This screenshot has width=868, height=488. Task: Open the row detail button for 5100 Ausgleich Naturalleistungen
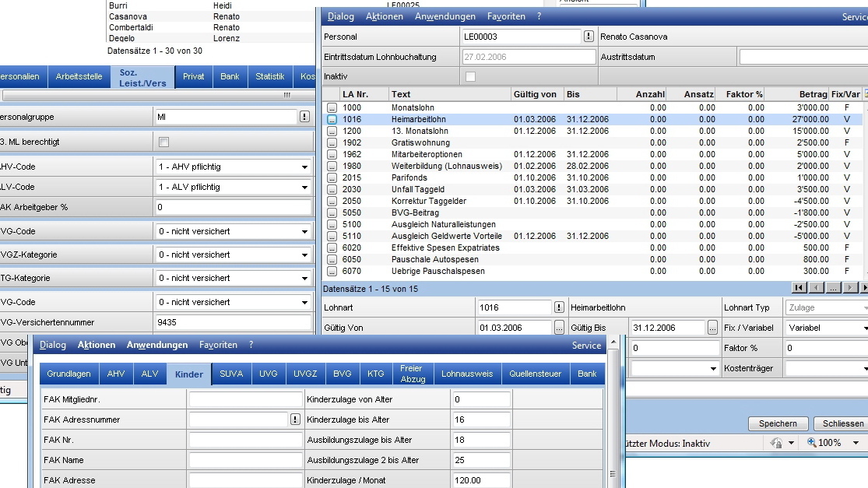(332, 225)
